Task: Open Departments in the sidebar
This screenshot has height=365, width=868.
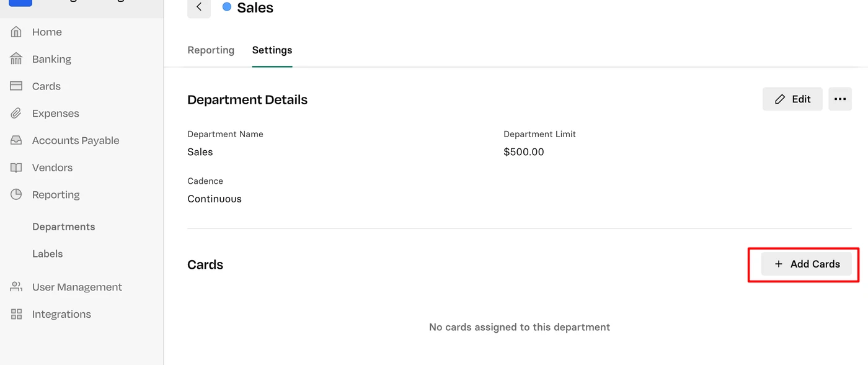Action: click(x=64, y=227)
